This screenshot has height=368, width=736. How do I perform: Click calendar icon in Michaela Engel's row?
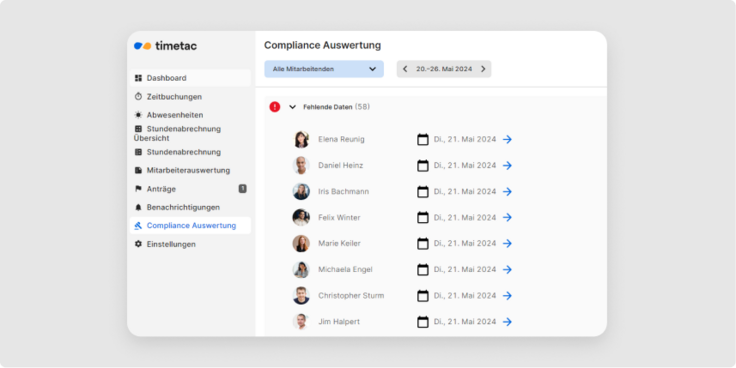423,269
